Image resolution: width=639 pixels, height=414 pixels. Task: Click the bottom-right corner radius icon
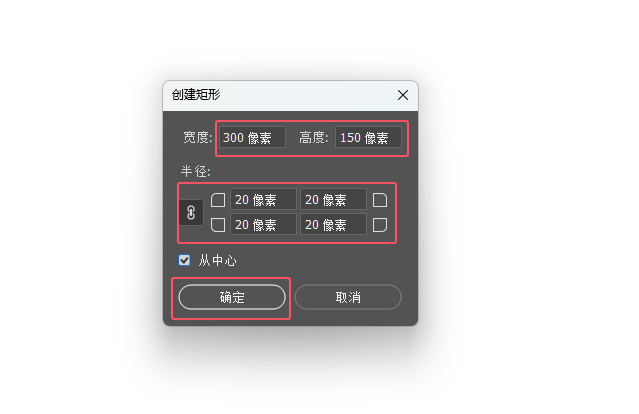[x=380, y=225]
